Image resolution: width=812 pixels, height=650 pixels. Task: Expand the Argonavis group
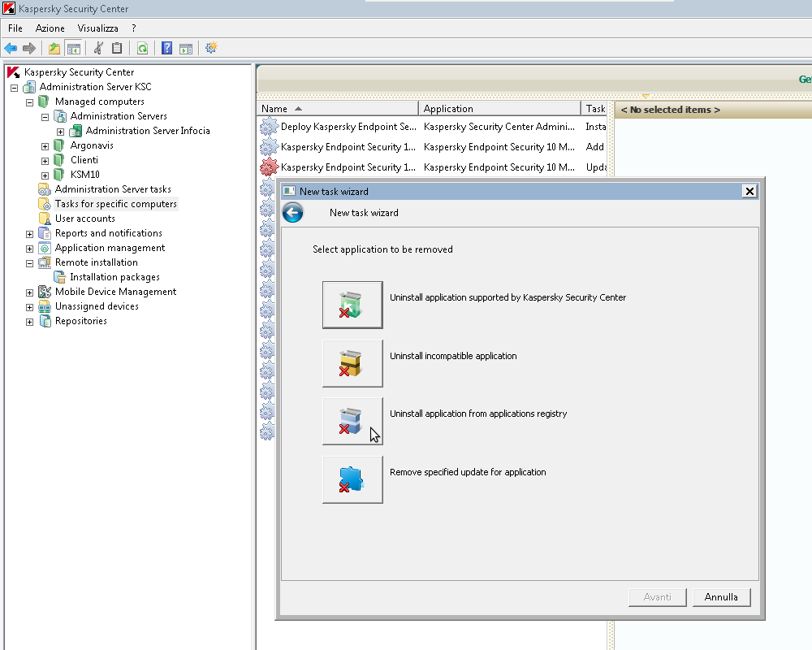45,147
